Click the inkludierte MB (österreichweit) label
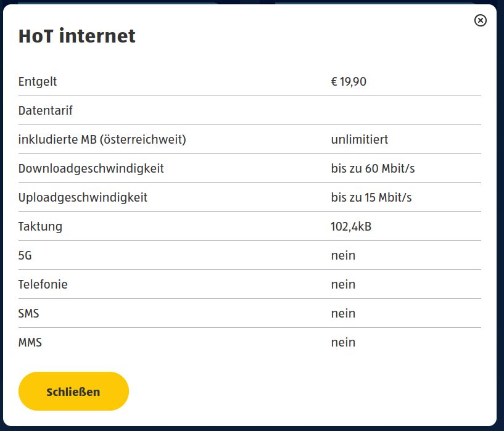The height and width of the screenshot is (431, 504). [102, 139]
